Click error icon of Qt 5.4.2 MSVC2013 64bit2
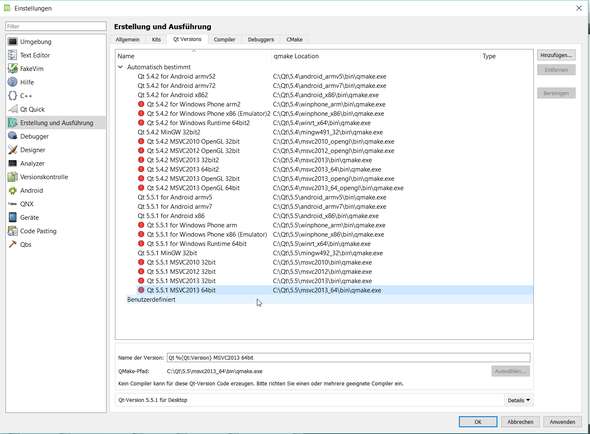590x434 pixels. 141,169
